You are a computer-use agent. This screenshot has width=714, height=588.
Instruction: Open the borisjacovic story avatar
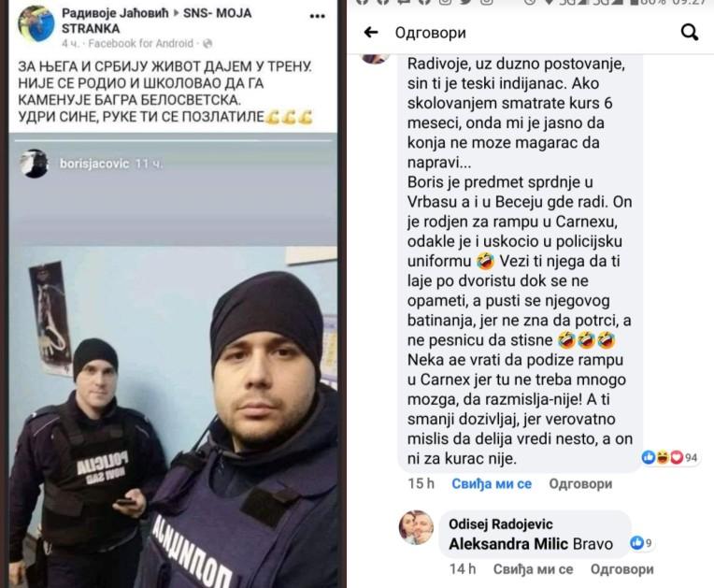click(x=35, y=164)
